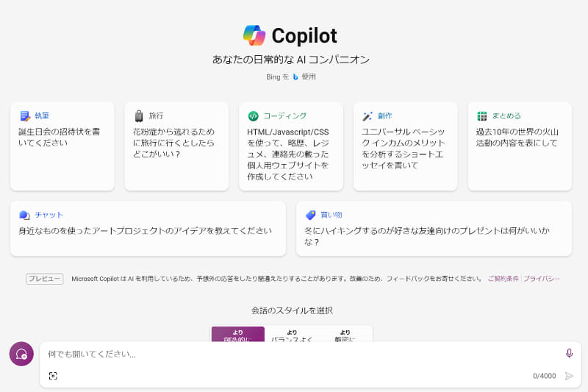
Task: Click the コーディング code icon
Action: coord(253,116)
